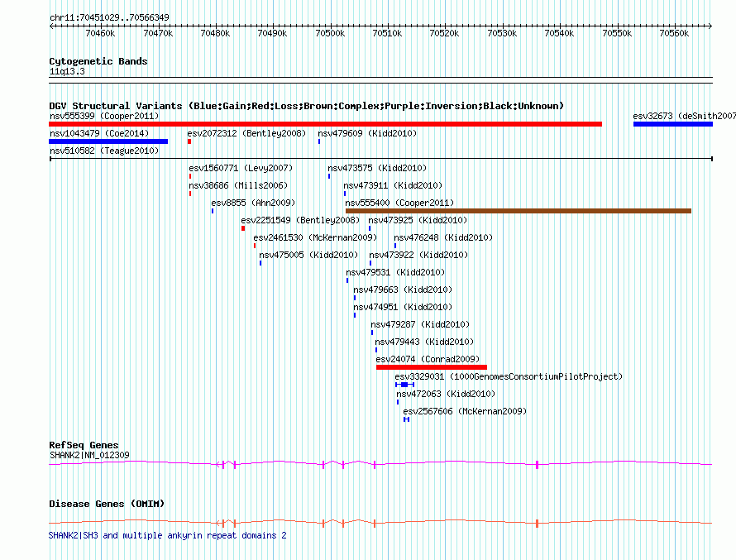Open nsv474951 (Kidd2010) variant label
The image size is (736, 560).
click(x=403, y=307)
